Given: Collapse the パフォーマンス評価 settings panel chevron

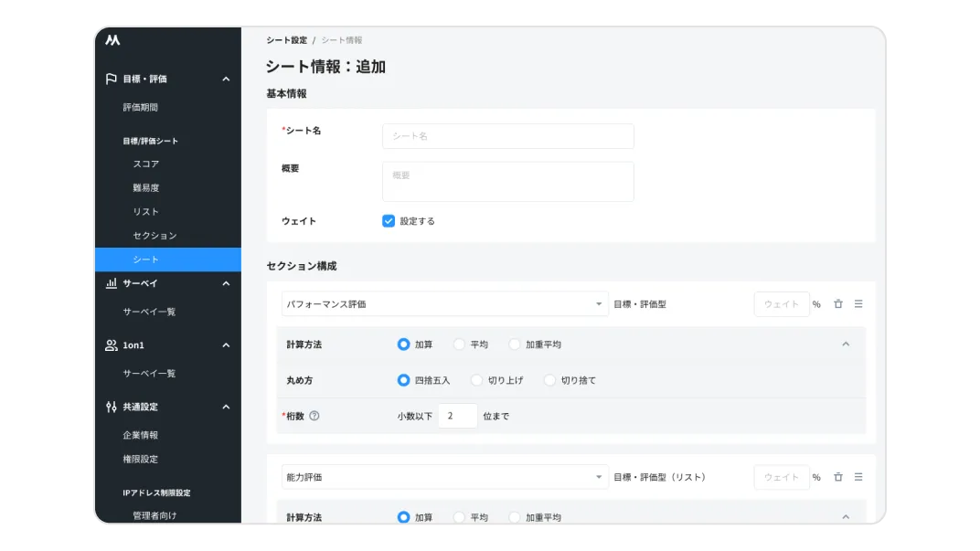Looking at the screenshot, I should (x=846, y=344).
